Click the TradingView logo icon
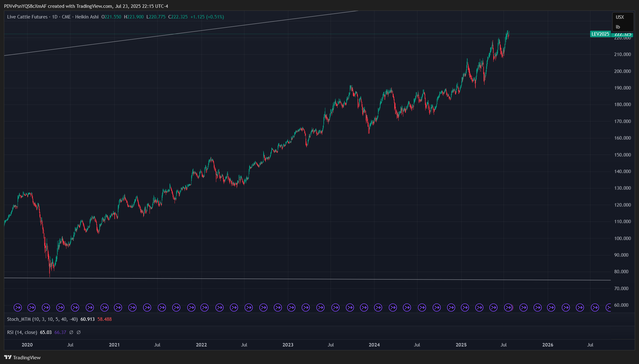 [8, 357]
